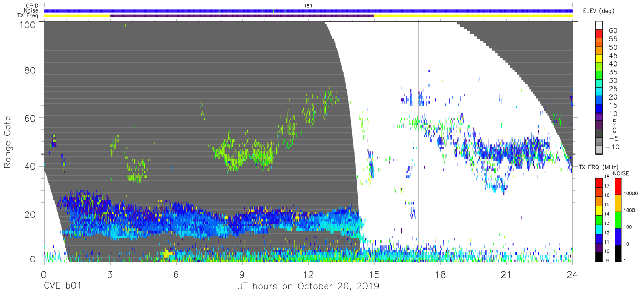Screen dimensions: 644x297
Task: Click elevation colorbar label 35
Action: coord(613,72)
